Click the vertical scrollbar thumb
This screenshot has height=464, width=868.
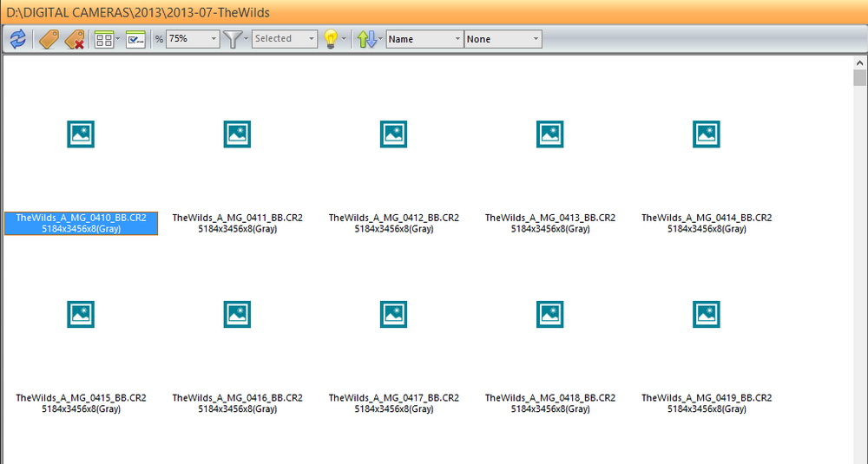(859, 77)
